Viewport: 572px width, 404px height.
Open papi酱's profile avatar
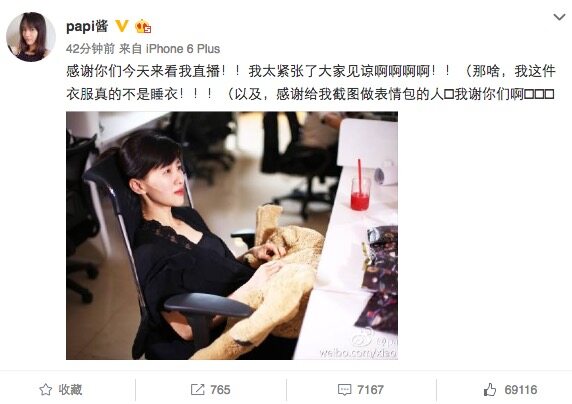(31, 37)
